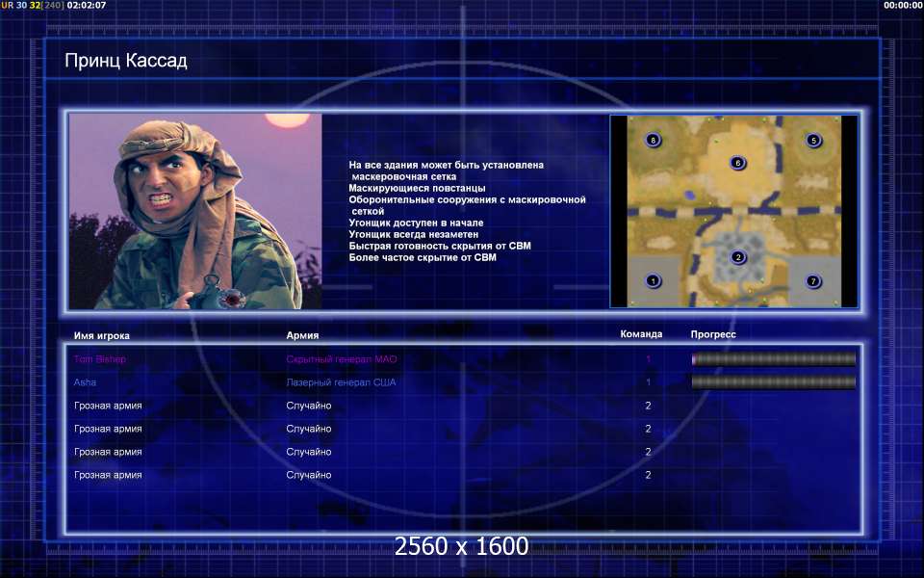Click the team number in Tom Bishop's row
Viewport: 924px width, 578px height.
pyautogui.click(x=648, y=359)
